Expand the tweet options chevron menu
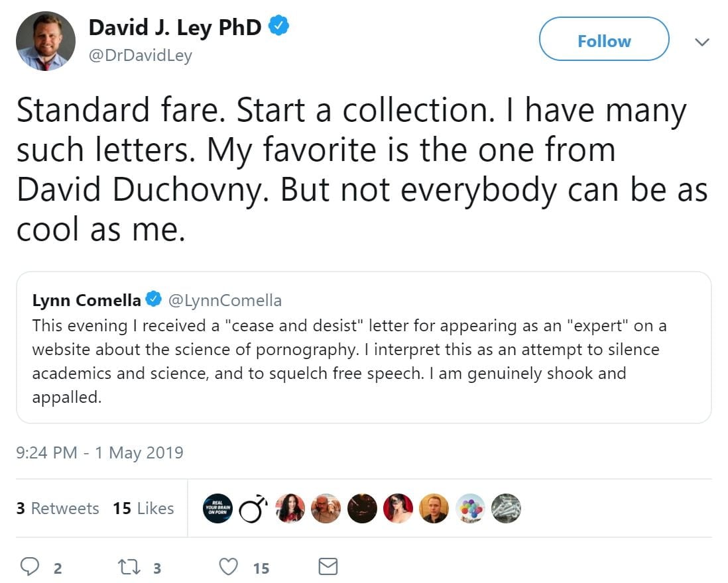The image size is (728, 583). (701, 42)
